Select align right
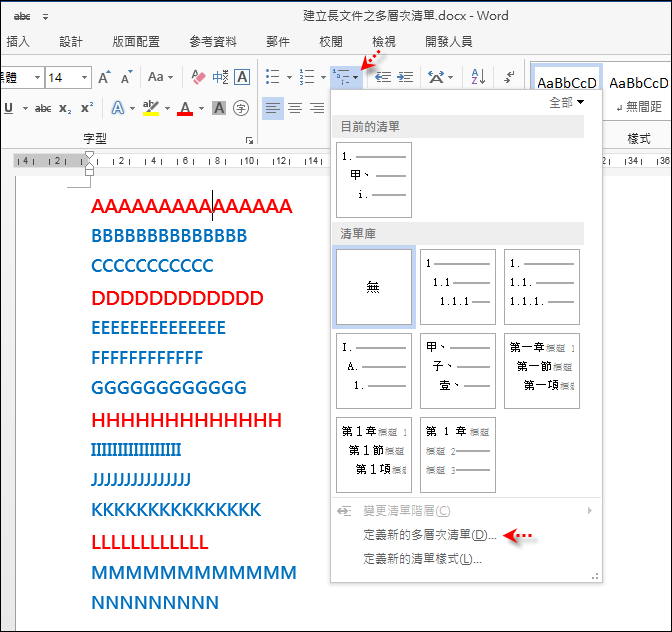The image size is (672, 632). click(x=317, y=108)
